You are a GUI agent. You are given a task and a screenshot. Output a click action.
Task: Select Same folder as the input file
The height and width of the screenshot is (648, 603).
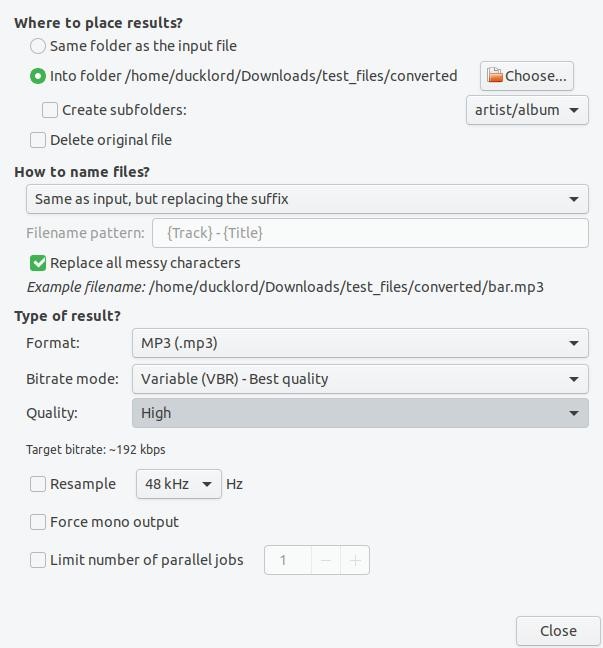pos(38,46)
